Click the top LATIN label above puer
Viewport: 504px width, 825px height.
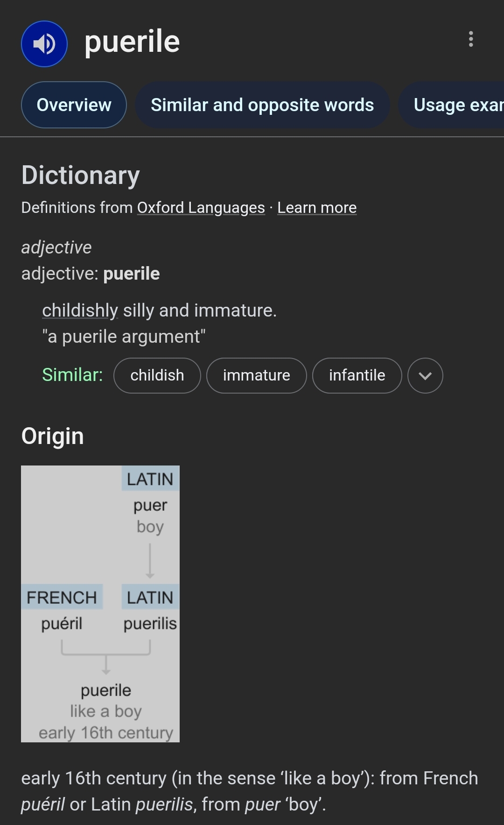[150, 479]
